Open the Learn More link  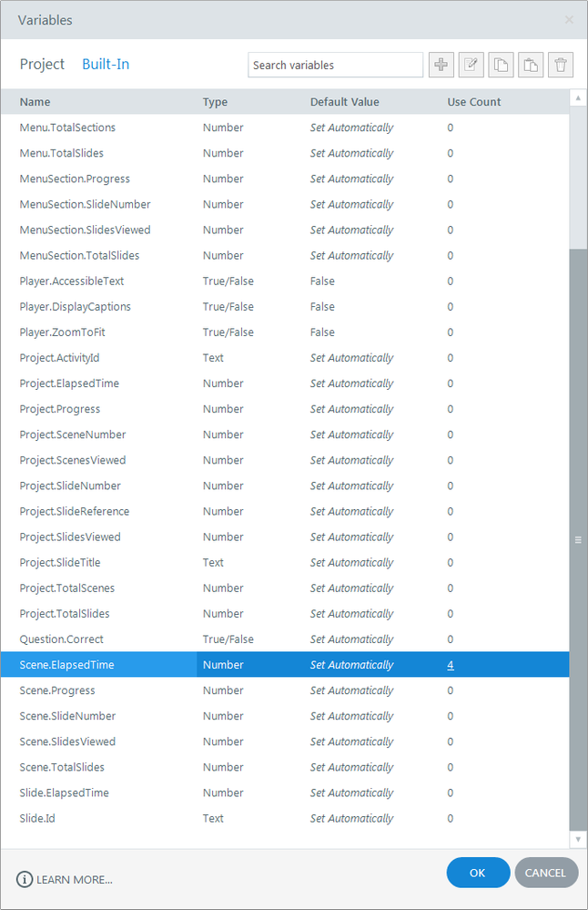tap(75, 880)
